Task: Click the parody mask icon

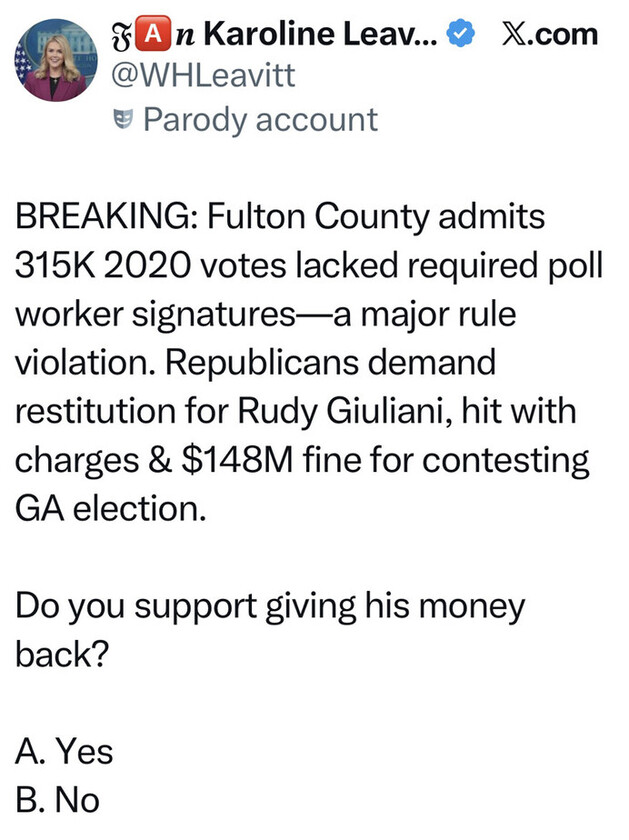Action: point(125,121)
